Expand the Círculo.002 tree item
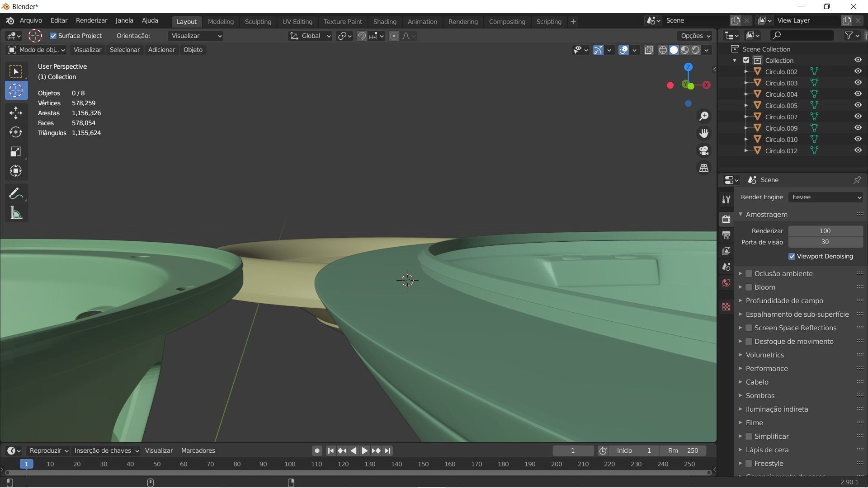Viewport: 868px width, 488px height. [x=746, y=71]
